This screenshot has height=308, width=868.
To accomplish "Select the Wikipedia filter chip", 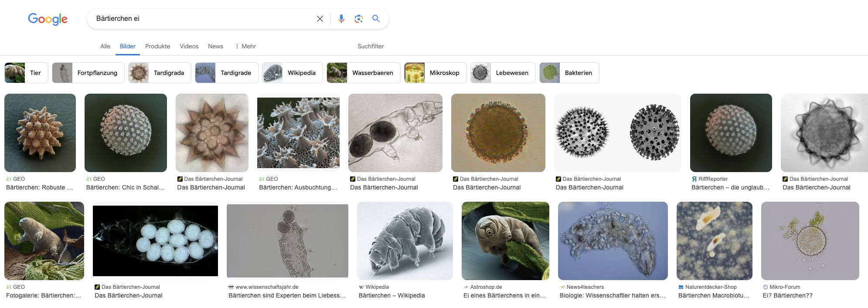I will 293,73.
